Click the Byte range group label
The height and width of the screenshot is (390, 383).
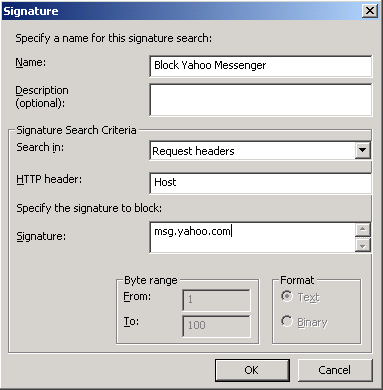click(151, 280)
